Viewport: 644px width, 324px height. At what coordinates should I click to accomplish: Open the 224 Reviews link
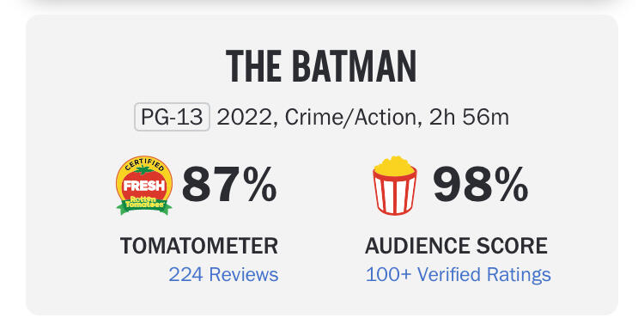[x=223, y=274]
